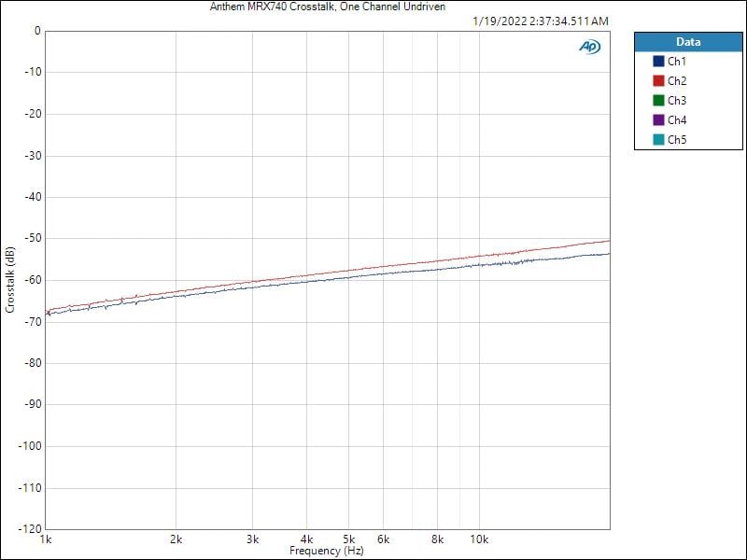Click the teal Ch5 legend swatch
747x560 pixels.
click(x=658, y=140)
